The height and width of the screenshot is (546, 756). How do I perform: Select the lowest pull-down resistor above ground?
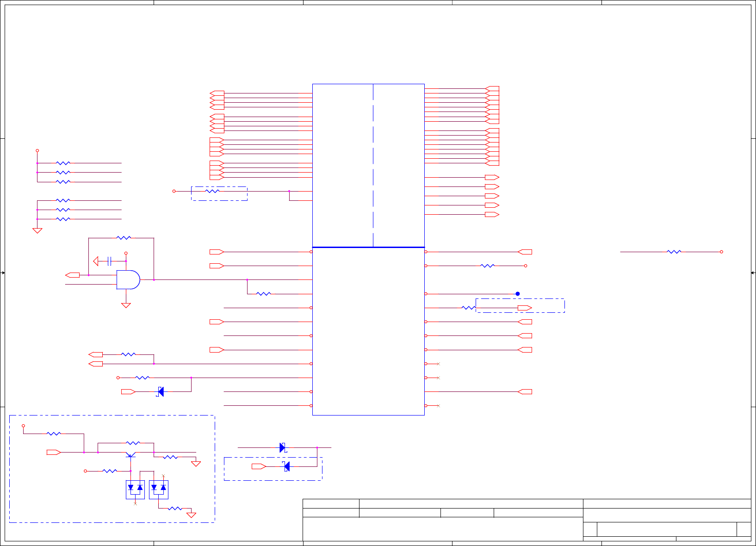pyautogui.click(x=63, y=219)
